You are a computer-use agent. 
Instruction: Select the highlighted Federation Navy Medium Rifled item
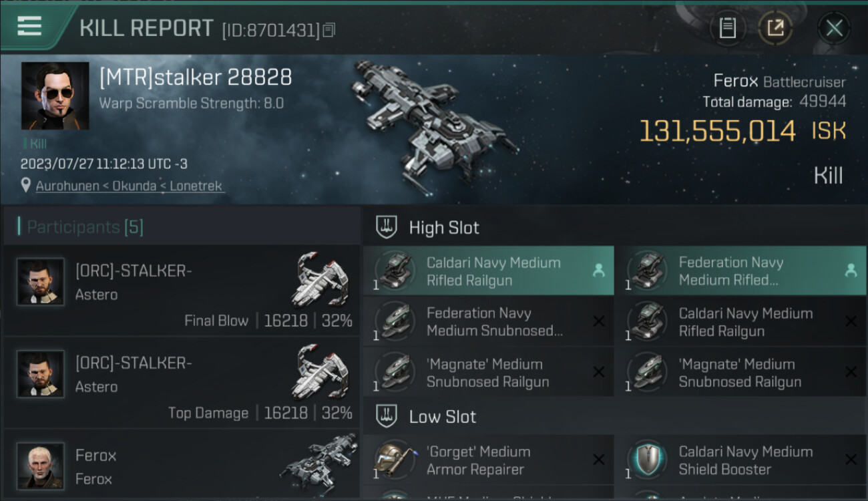click(740, 271)
